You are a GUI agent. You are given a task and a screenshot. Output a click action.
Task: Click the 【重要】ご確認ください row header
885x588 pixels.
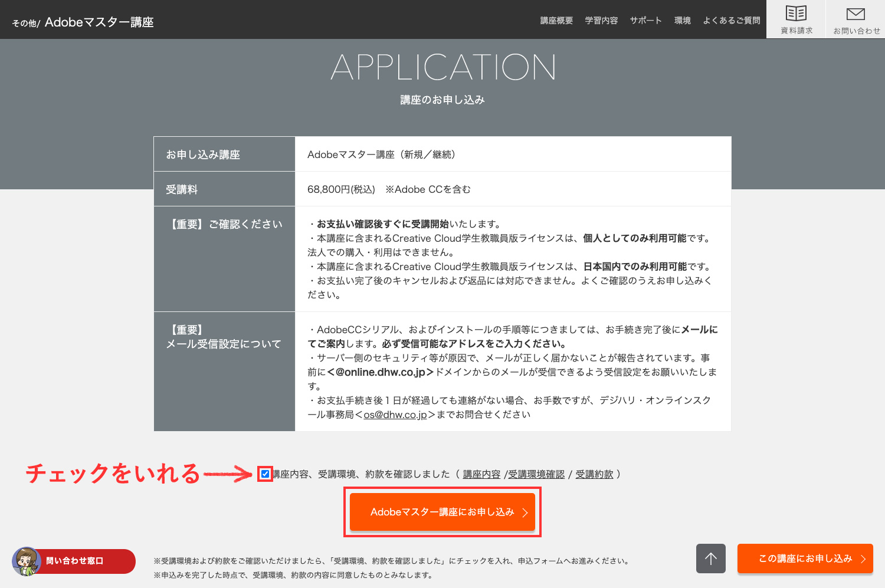(224, 259)
